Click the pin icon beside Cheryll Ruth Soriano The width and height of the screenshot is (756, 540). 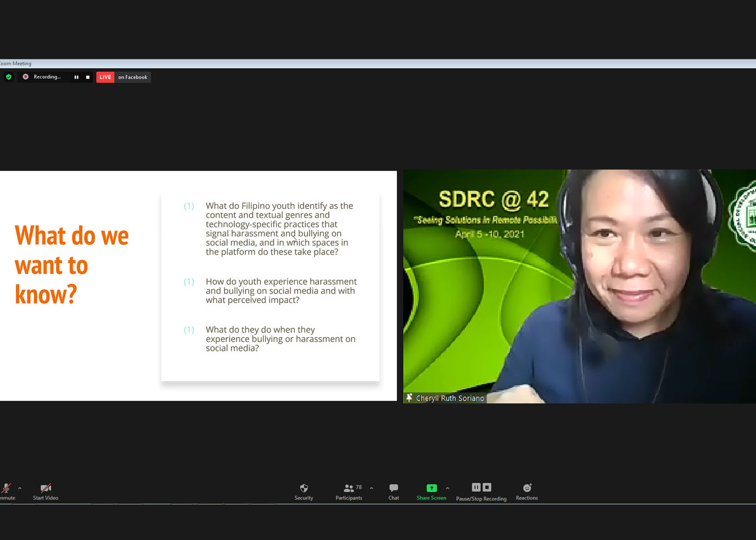click(x=409, y=398)
